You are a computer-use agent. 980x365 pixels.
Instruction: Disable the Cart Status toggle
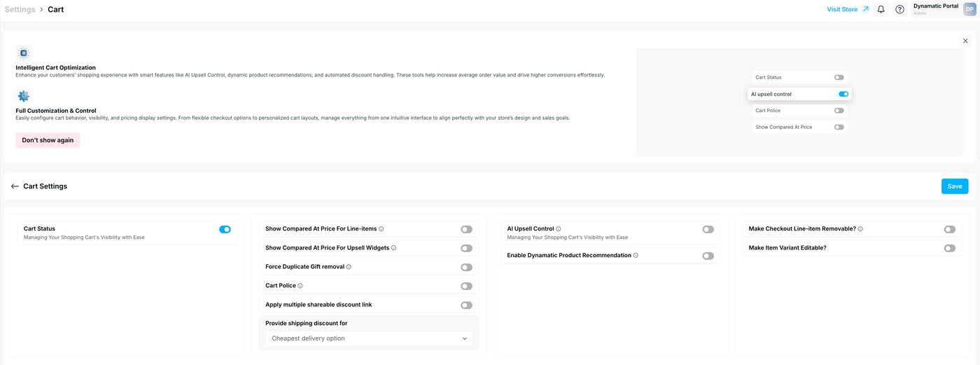[225, 229]
